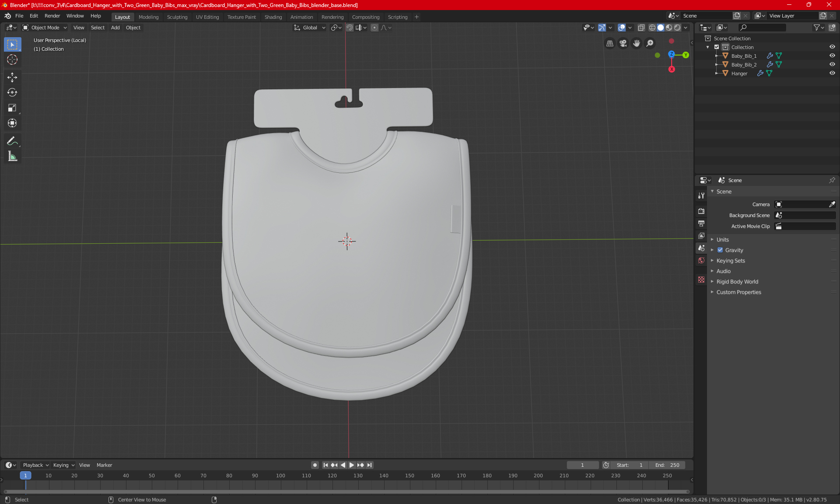
Task: Open the Object Mode dropdown
Action: point(45,28)
